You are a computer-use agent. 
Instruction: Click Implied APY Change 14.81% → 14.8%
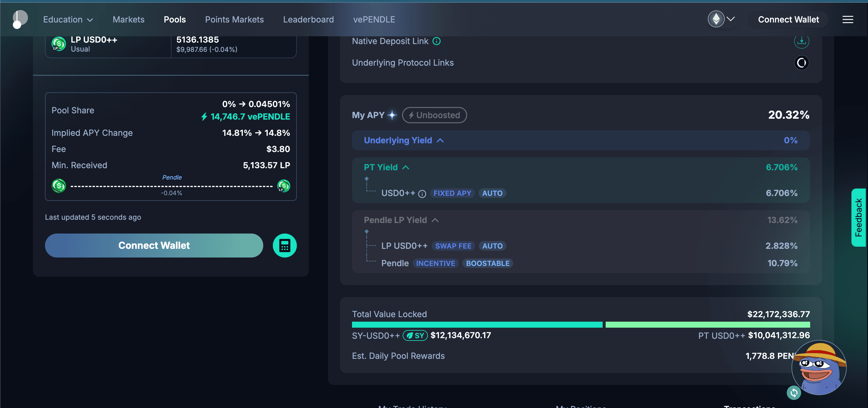click(256, 133)
